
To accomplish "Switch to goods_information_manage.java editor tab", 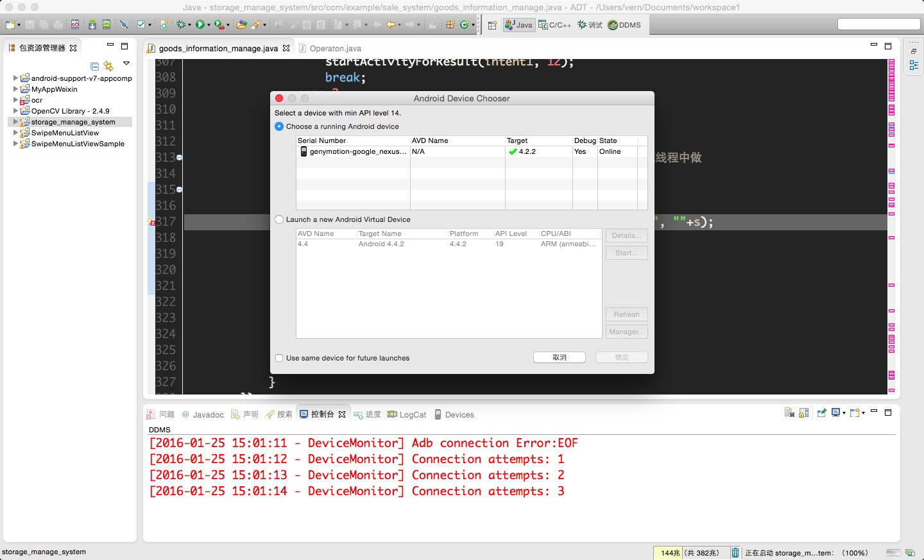I will [218, 48].
